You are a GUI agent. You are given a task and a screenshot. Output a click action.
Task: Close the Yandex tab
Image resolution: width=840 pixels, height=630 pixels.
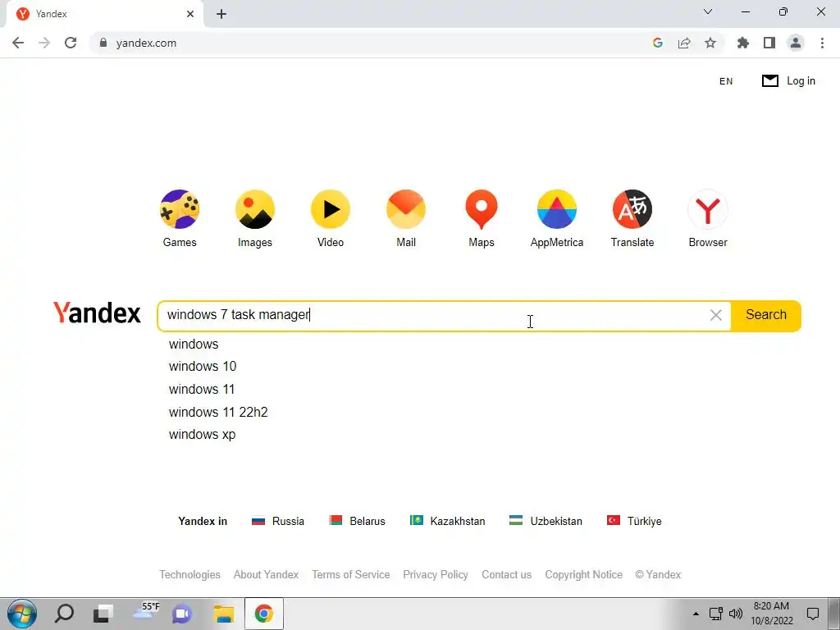tap(190, 14)
